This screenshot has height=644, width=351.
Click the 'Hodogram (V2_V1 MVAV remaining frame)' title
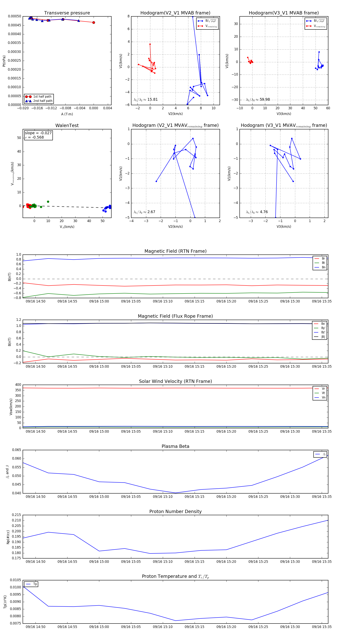(175, 125)
